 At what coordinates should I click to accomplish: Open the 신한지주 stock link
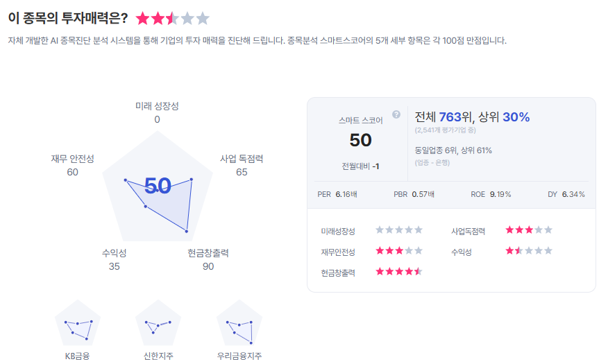pyautogui.click(x=158, y=356)
